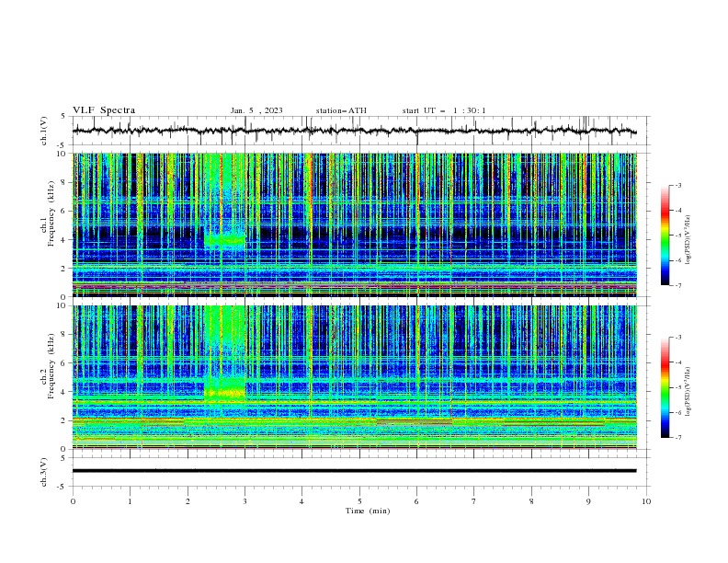Click time axis tick label "7"
This screenshot has width=728, height=563.
pyautogui.click(x=474, y=501)
